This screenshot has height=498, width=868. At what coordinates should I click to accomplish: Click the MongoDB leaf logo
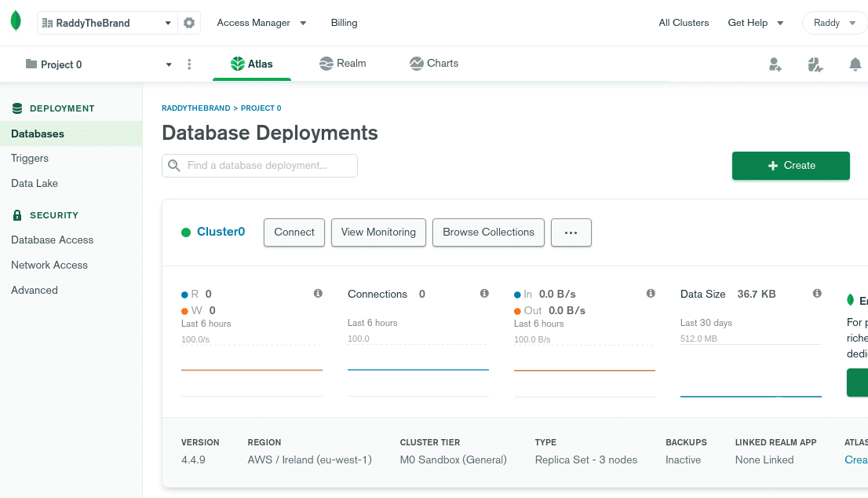point(16,21)
